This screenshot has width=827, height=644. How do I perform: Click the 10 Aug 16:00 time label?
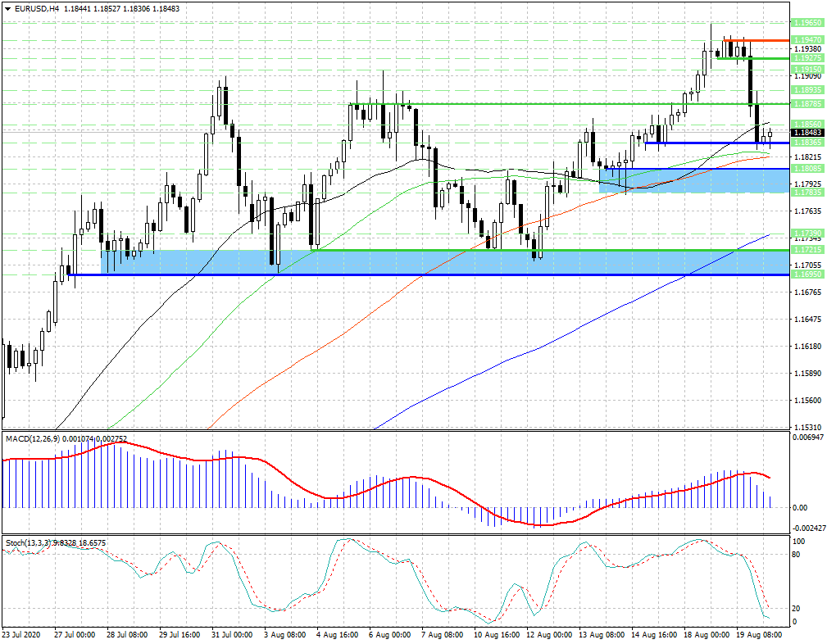click(495, 634)
